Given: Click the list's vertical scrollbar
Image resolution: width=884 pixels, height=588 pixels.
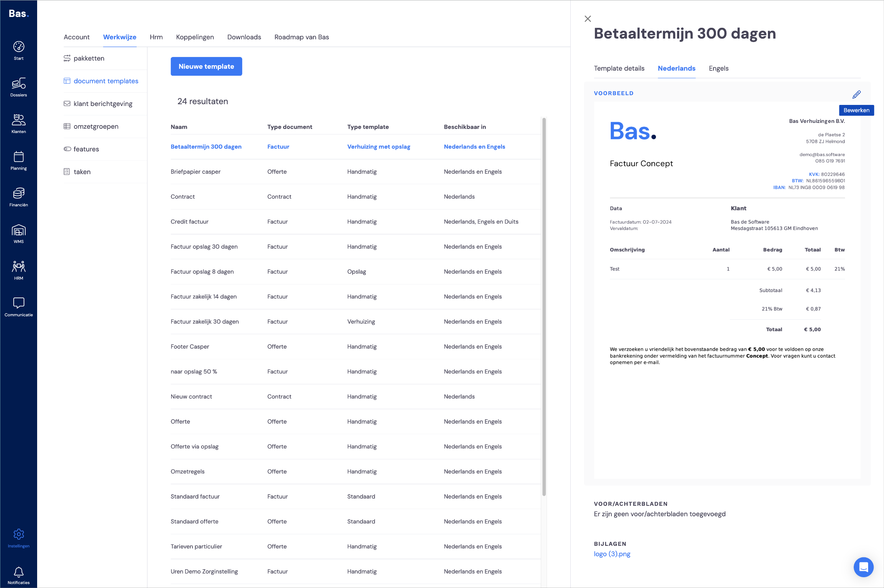Looking at the screenshot, I should coord(544,307).
